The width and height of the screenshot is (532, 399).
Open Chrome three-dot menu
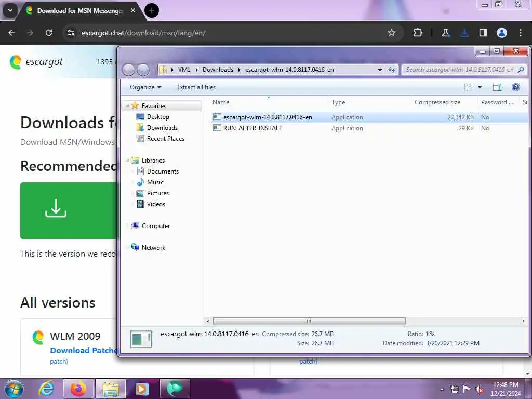521,33
